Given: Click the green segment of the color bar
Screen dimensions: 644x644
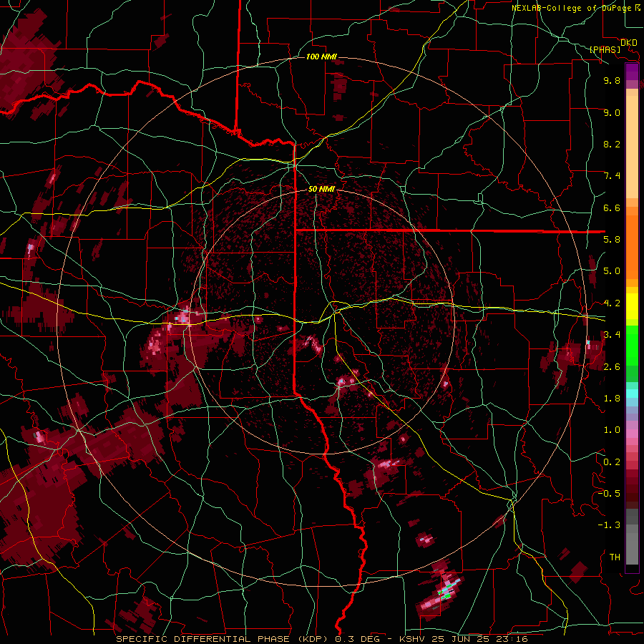Looking at the screenshot, I should [632, 345].
